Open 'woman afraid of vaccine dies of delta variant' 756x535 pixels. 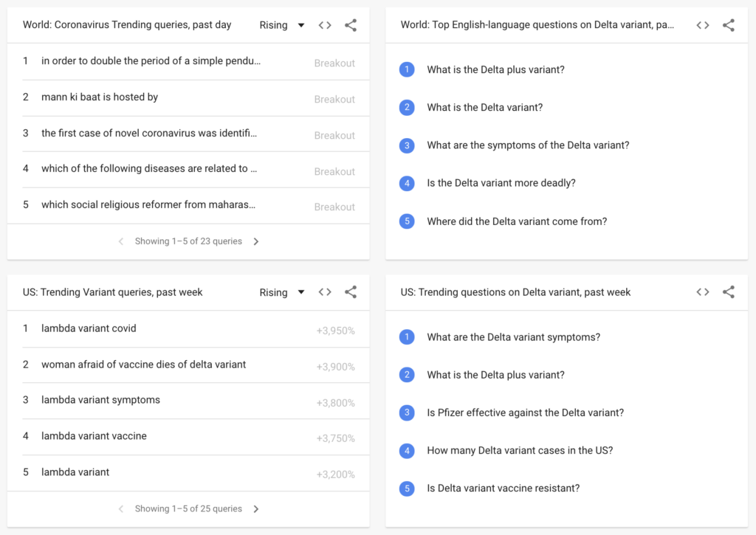tap(188, 365)
